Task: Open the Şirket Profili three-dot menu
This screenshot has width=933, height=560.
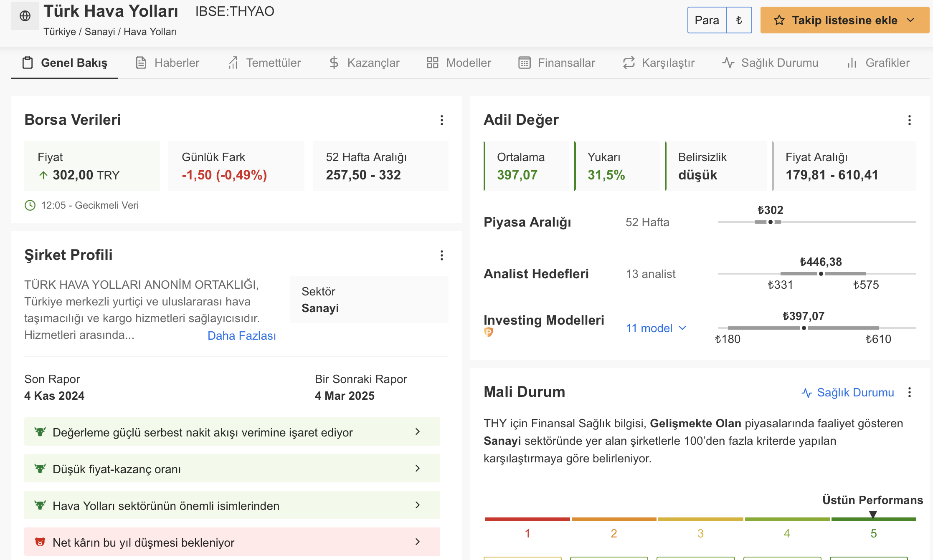Action: (x=442, y=255)
